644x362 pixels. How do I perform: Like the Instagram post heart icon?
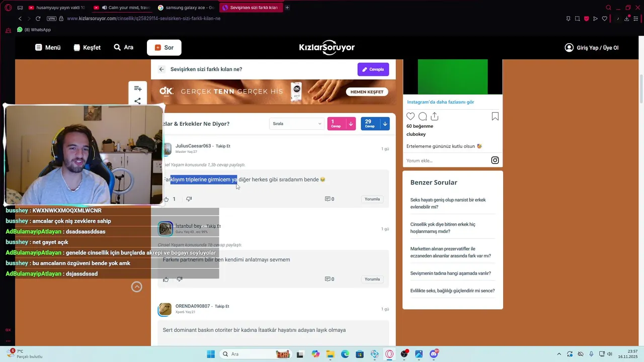point(411,117)
